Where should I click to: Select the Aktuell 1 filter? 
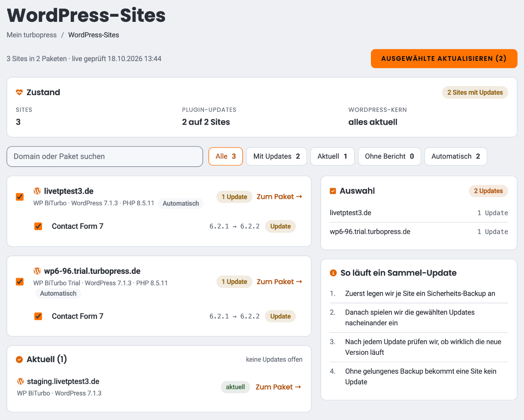pyautogui.click(x=332, y=156)
